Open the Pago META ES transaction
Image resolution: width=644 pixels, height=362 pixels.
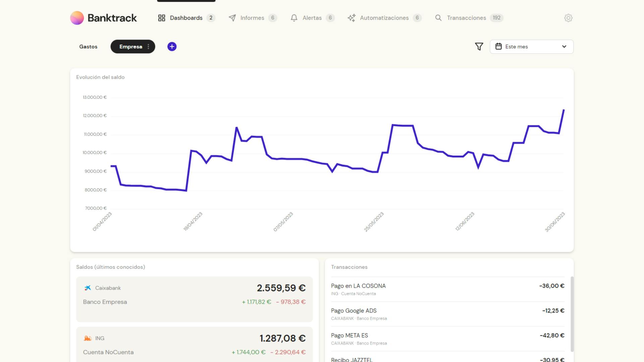(448, 339)
